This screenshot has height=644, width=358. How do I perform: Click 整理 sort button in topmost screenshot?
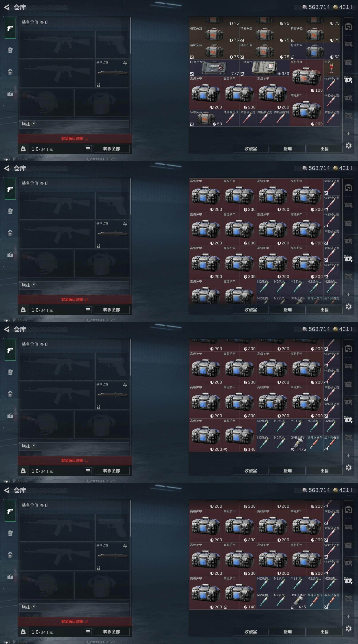[288, 149]
